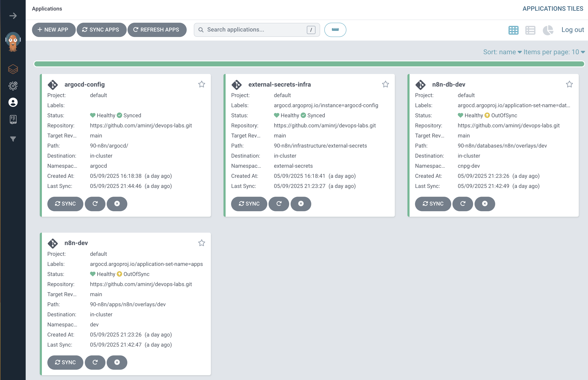Sync the n8n-dev application

(x=65, y=362)
